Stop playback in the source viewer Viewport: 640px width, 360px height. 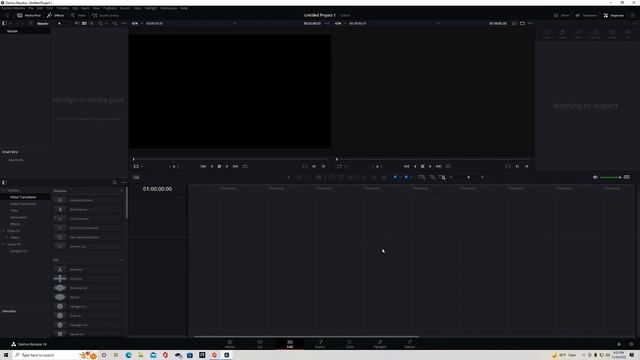pyautogui.click(x=219, y=166)
